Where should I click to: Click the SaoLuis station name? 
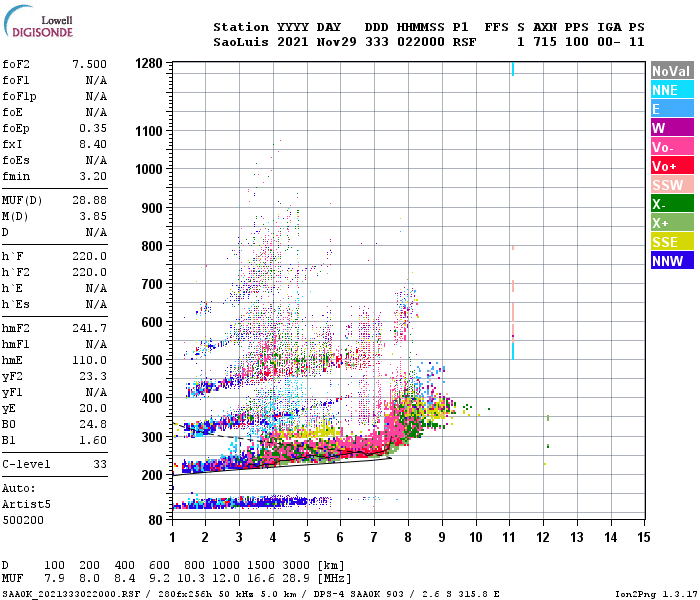tap(241, 42)
